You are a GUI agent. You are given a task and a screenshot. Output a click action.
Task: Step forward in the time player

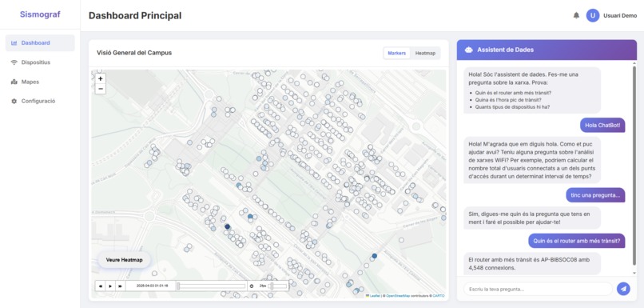(120, 286)
